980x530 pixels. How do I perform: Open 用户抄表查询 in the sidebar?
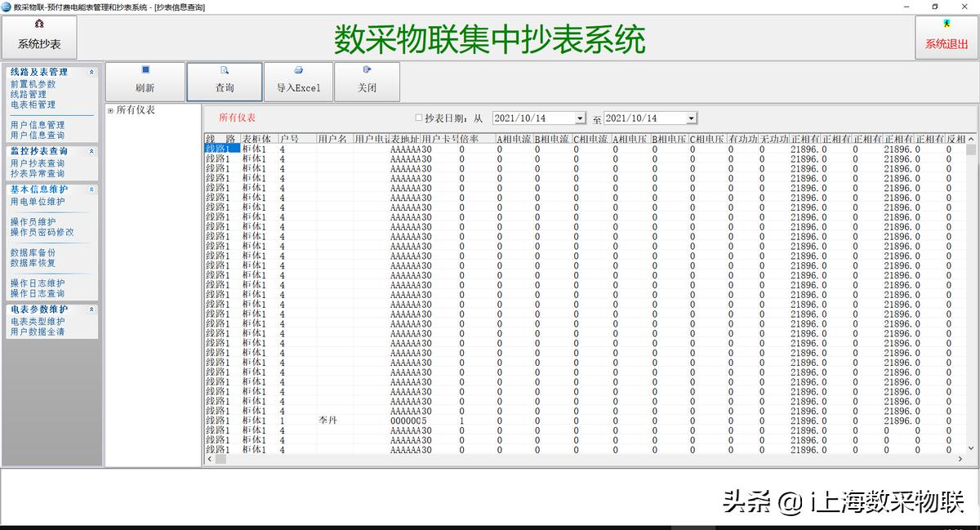pyautogui.click(x=38, y=163)
